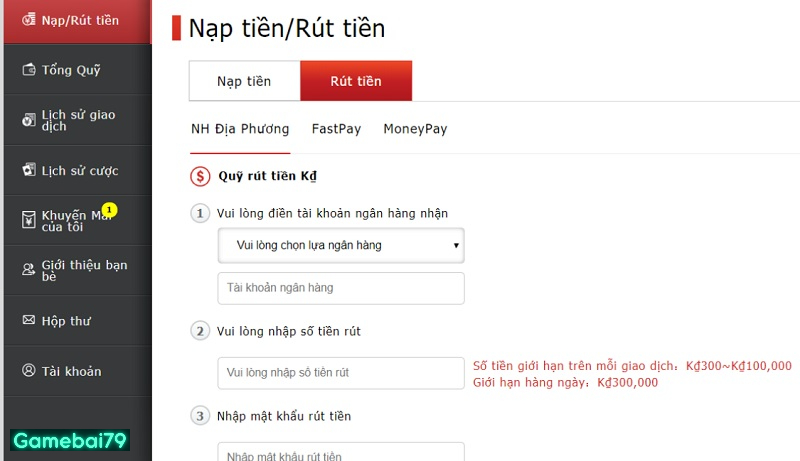800x461 pixels.
Task: Open the Vui lòng chọn lựa ngân hàng dropdown
Action: pos(341,245)
